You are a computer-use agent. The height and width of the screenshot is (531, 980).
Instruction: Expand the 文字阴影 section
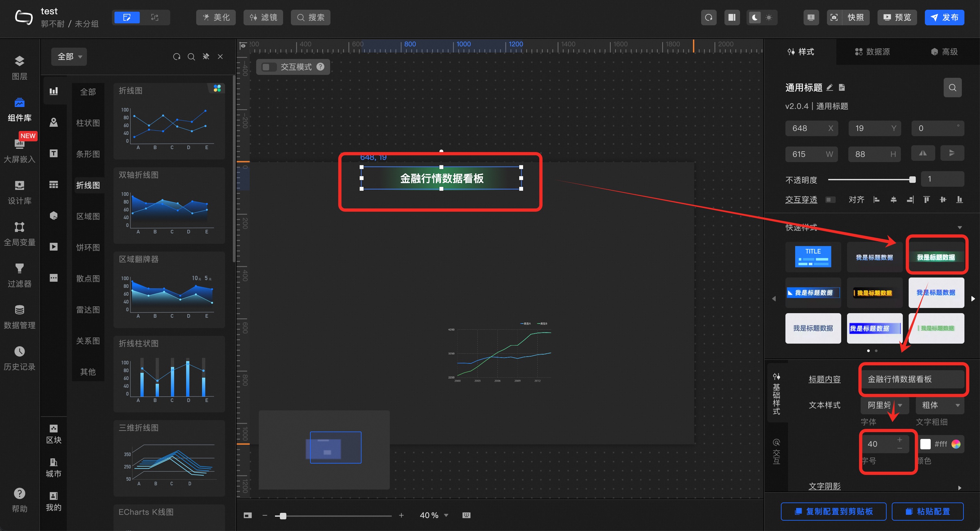960,487
